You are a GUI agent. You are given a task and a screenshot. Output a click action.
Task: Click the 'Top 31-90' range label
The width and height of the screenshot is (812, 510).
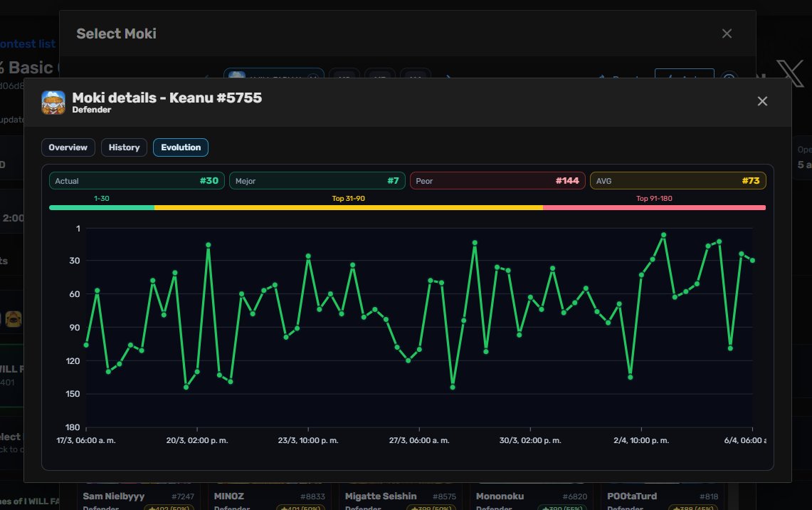(x=349, y=199)
